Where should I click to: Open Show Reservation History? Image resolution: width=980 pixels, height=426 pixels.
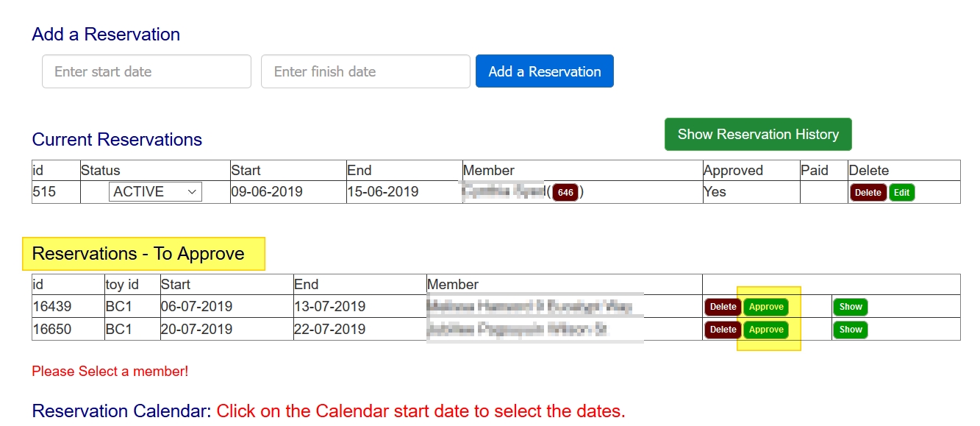(758, 135)
